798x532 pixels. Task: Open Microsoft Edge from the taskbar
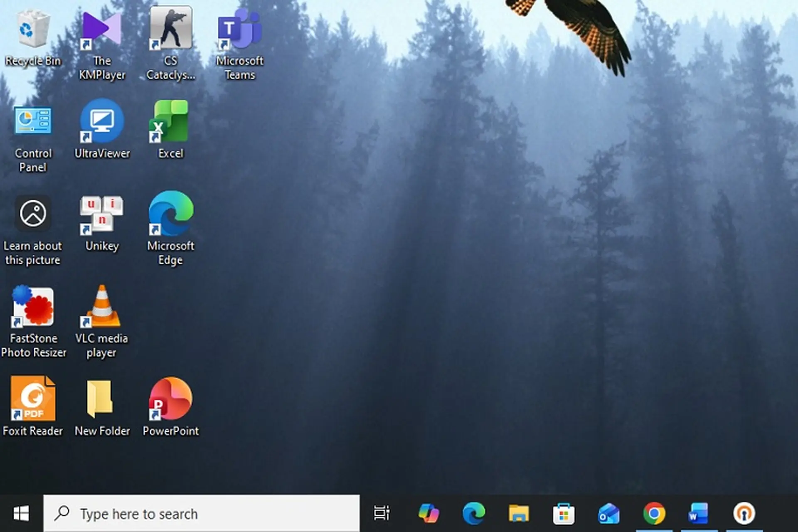[x=473, y=513]
